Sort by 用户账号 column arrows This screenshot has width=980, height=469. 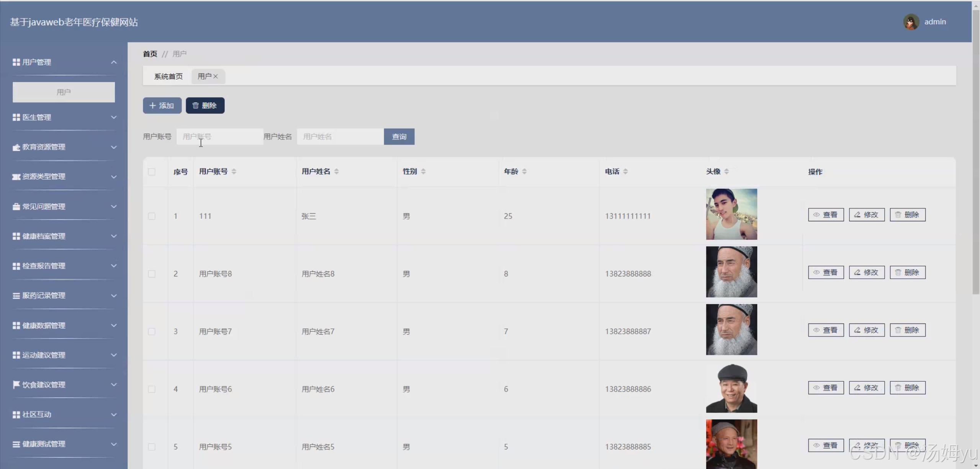pyautogui.click(x=234, y=172)
